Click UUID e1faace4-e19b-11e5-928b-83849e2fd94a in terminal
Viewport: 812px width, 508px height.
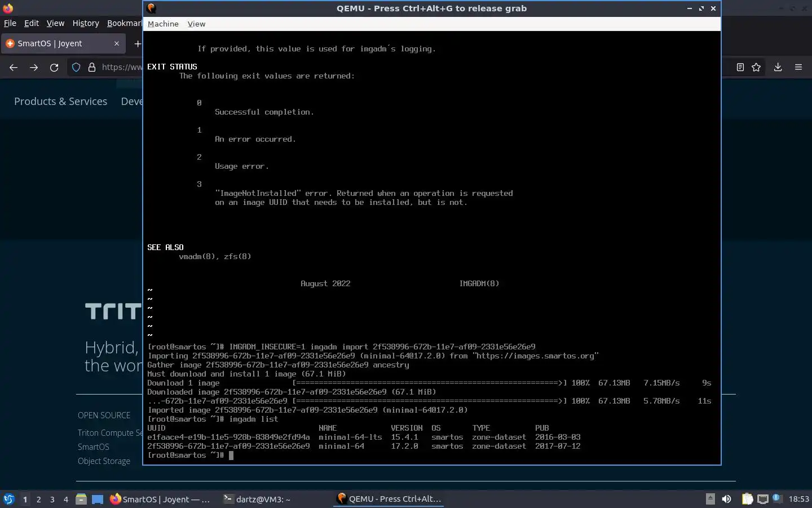pos(228,437)
